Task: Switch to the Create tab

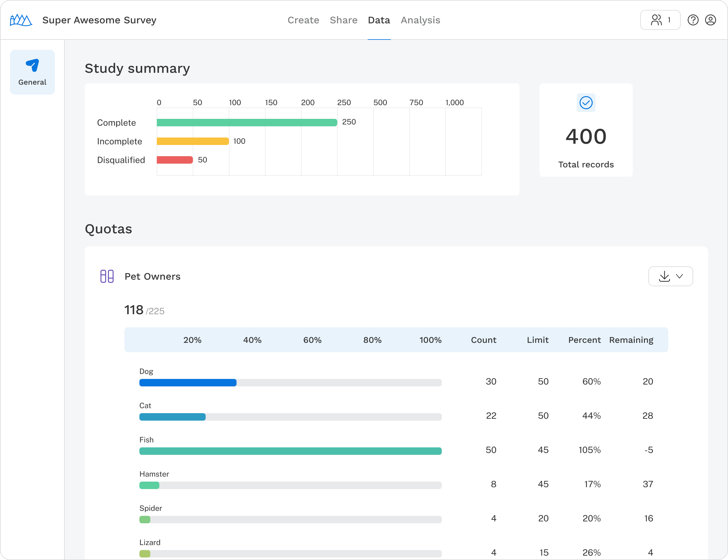Action: tap(303, 20)
